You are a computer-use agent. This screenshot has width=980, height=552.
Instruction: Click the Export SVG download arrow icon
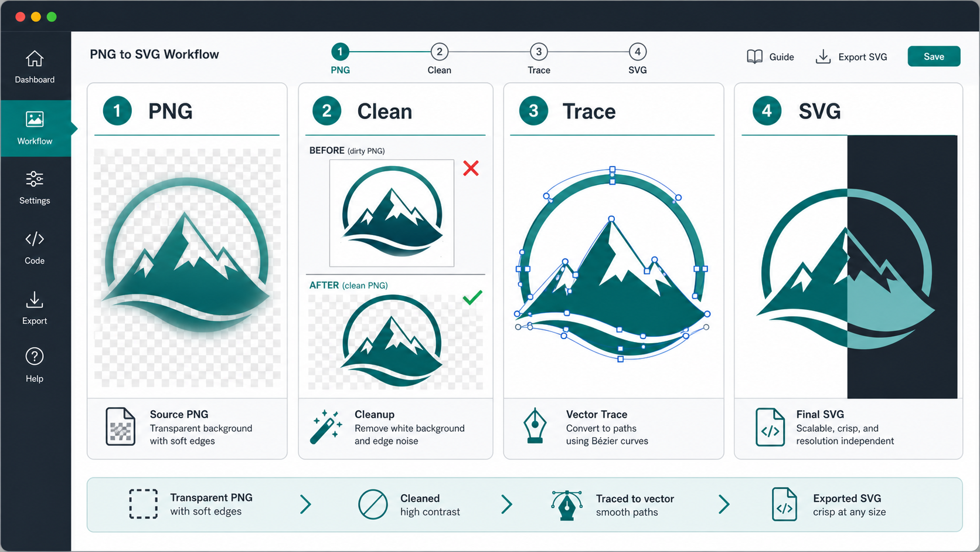point(823,57)
